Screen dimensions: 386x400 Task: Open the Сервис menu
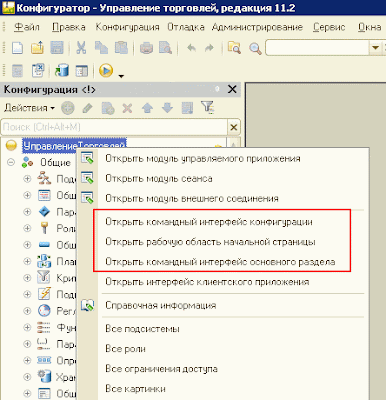point(329,27)
